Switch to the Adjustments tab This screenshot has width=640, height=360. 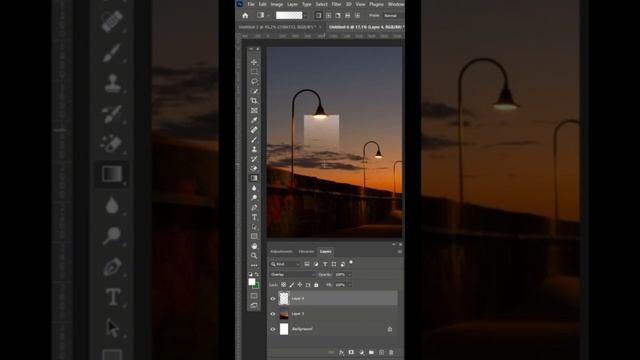tap(281, 251)
